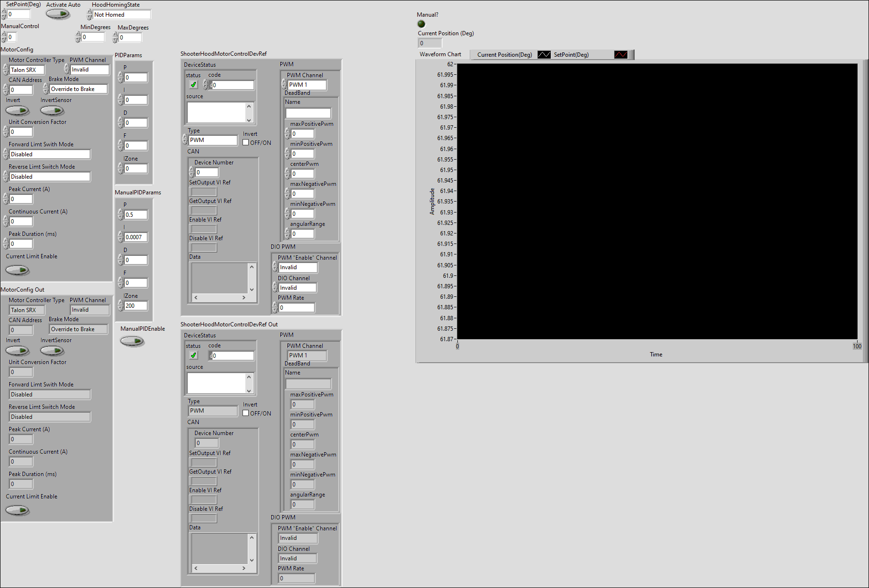Click the ManualPIDParams P field showing 0.5
This screenshot has width=869, height=588.
(135, 215)
